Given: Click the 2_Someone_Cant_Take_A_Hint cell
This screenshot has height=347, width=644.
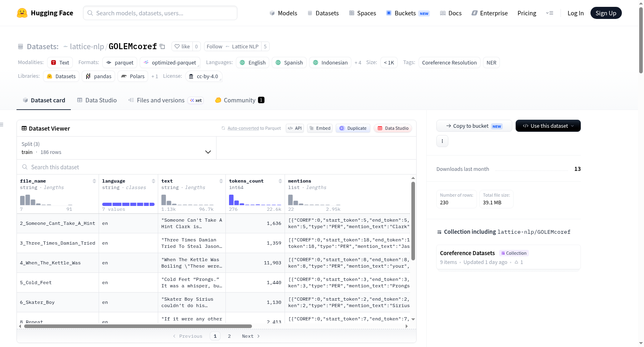Looking at the screenshot, I should tap(58, 223).
